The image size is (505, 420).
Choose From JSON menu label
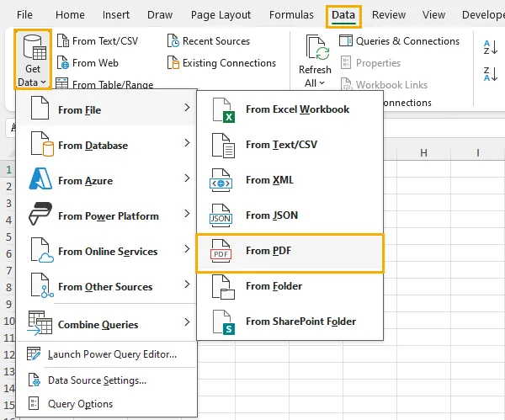click(272, 215)
